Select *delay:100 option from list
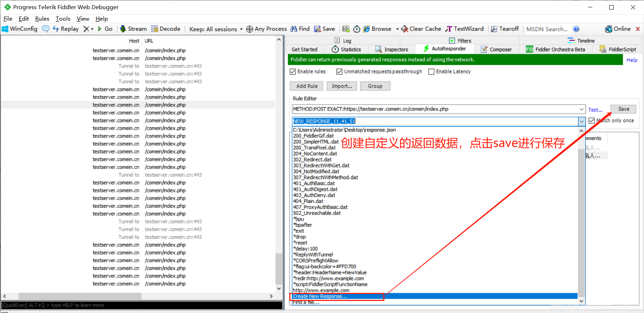This screenshot has width=644, height=313. 435,249
